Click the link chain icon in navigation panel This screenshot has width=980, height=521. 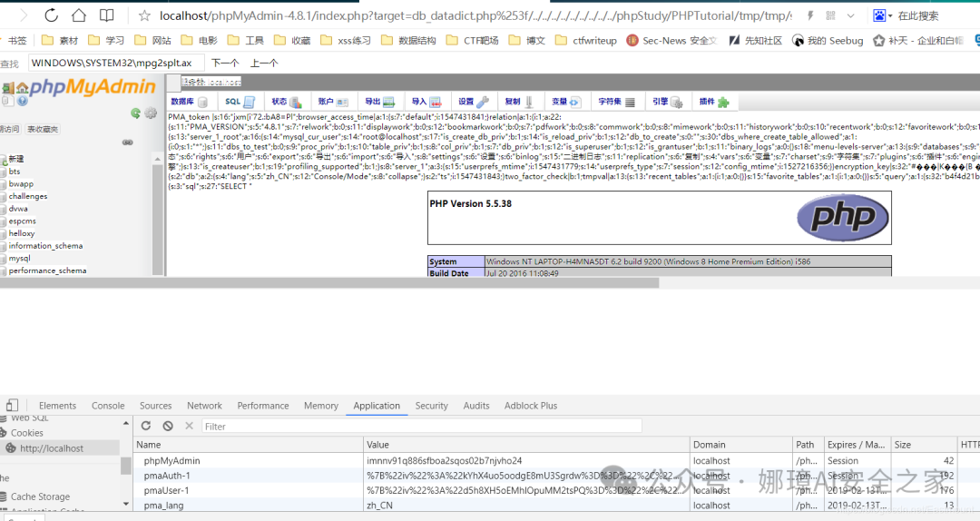click(x=128, y=143)
